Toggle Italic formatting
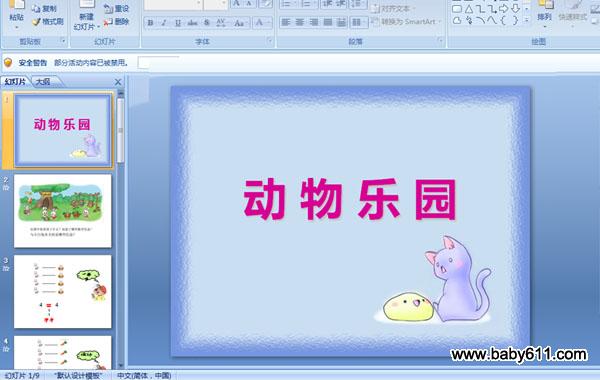Screen dimensions: 600x380 tap(164, 23)
